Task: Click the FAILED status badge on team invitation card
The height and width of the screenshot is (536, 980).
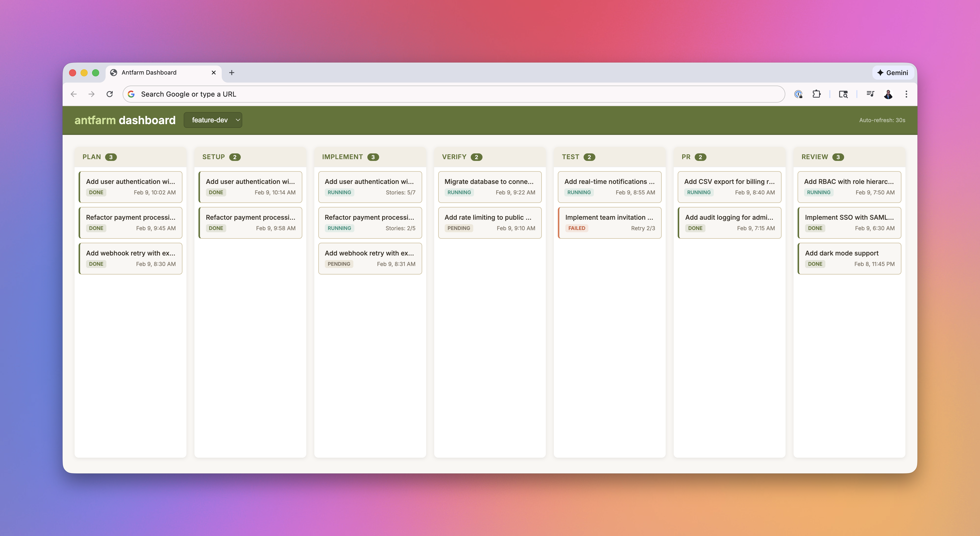Action: pyautogui.click(x=577, y=228)
